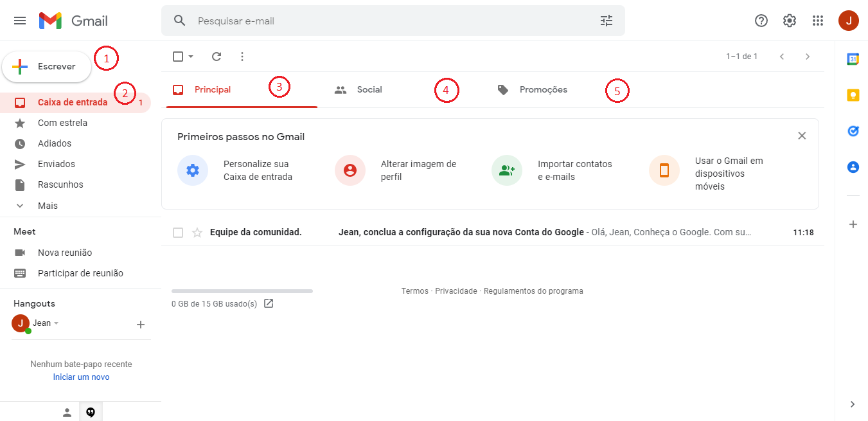The width and height of the screenshot is (868, 421).
Task: Open the More options three-dot menu
Action: 242,57
